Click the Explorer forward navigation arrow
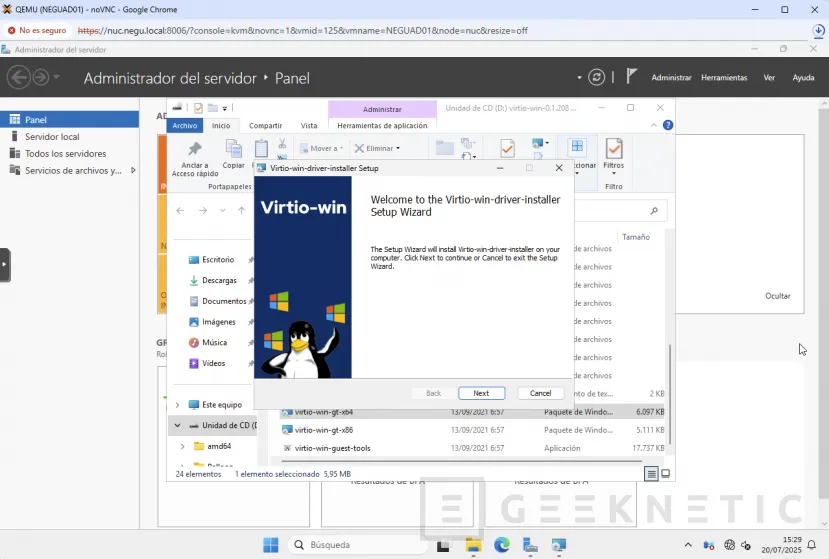Screen dimensions: 829x559 pos(203,210)
